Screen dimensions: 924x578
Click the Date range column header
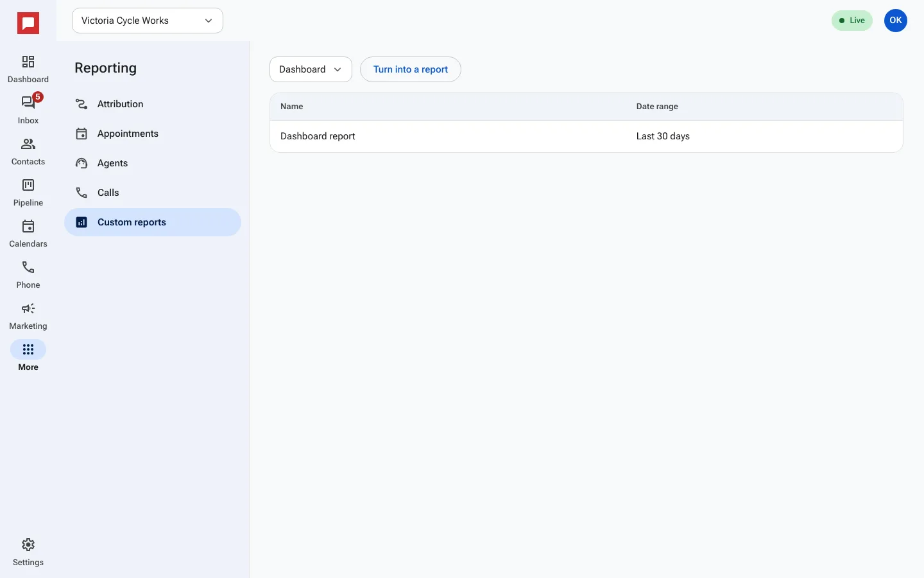pos(657,107)
